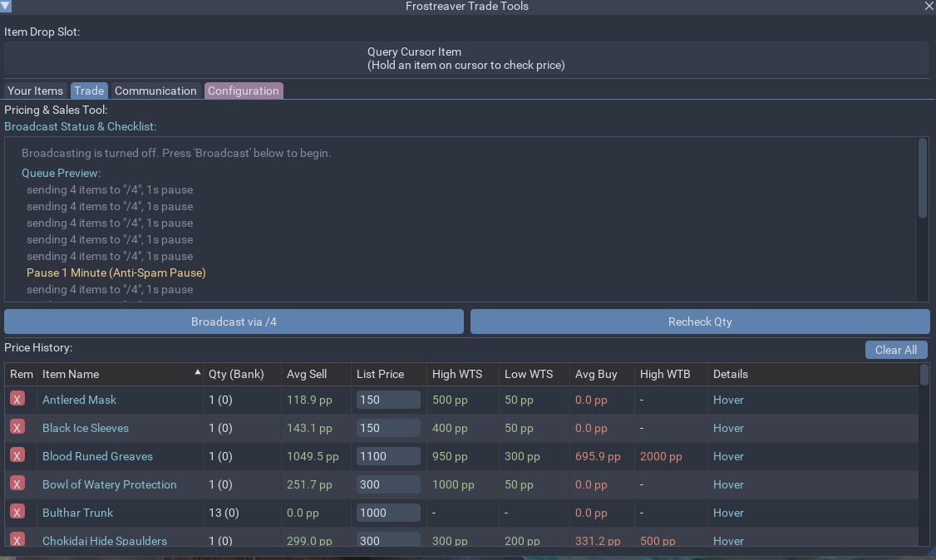Edit Bowl of Watery Protection list price
The height and width of the screenshot is (560, 936).
point(388,484)
